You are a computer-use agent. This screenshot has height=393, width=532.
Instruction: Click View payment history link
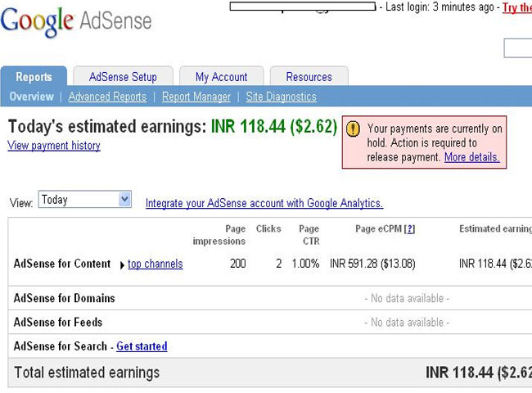(54, 146)
